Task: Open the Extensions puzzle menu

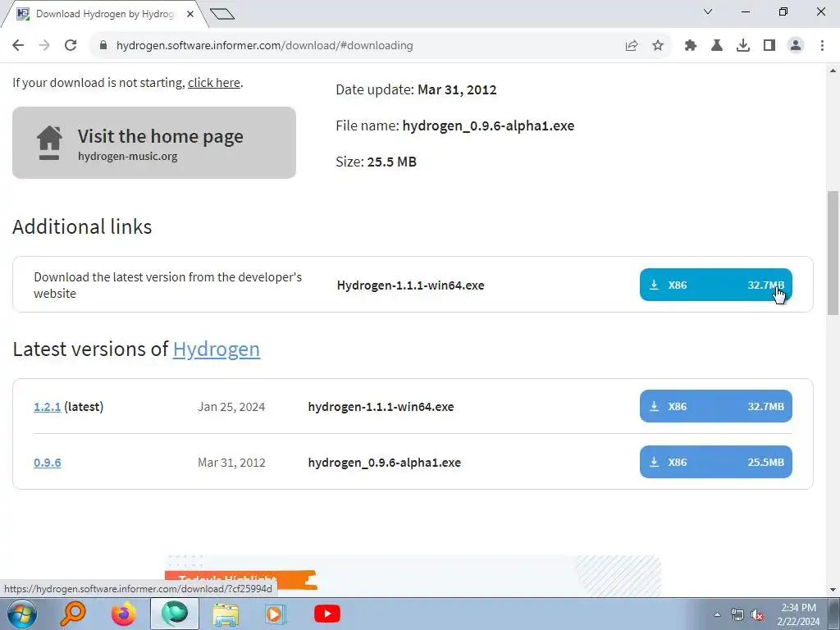Action: tap(691, 46)
